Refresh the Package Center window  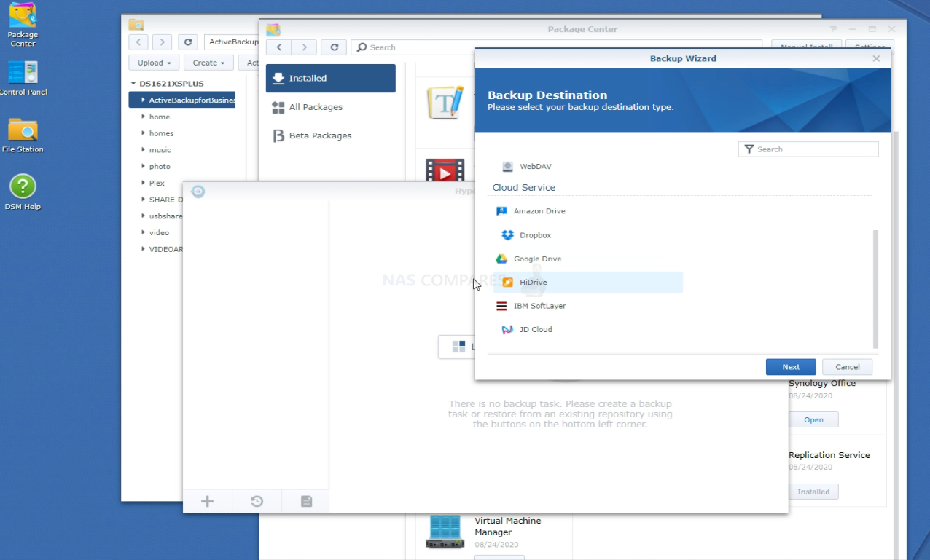(334, 47)
